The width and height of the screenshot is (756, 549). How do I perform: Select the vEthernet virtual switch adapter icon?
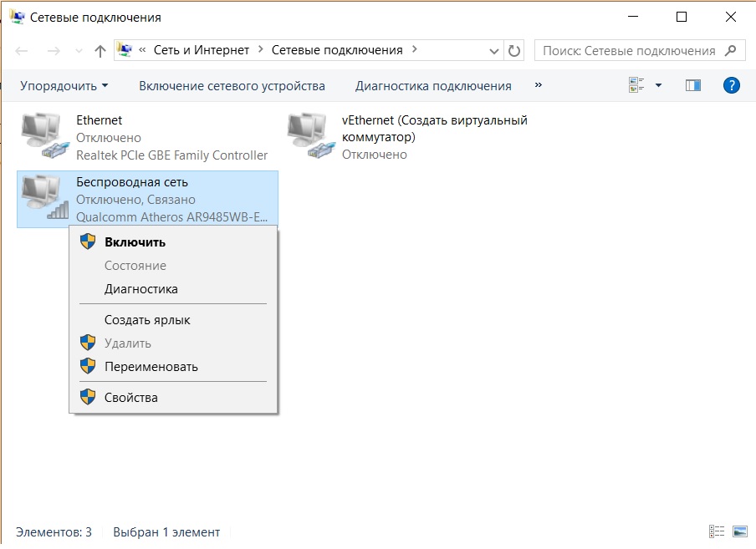click(x=309, y=136)
